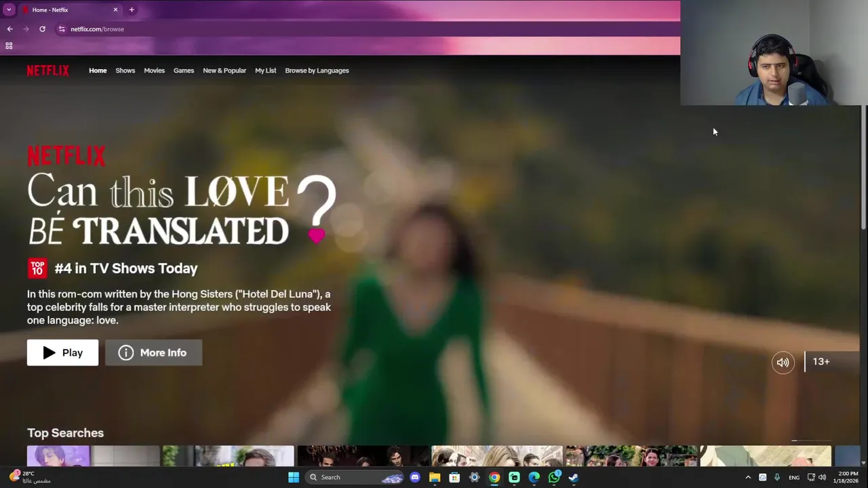Select the Home menu item

[x=98, y=70]
